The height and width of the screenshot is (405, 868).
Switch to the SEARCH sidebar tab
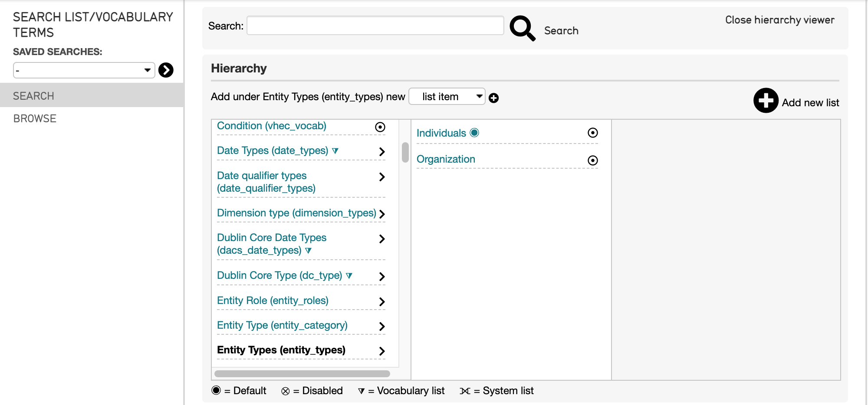34,96
